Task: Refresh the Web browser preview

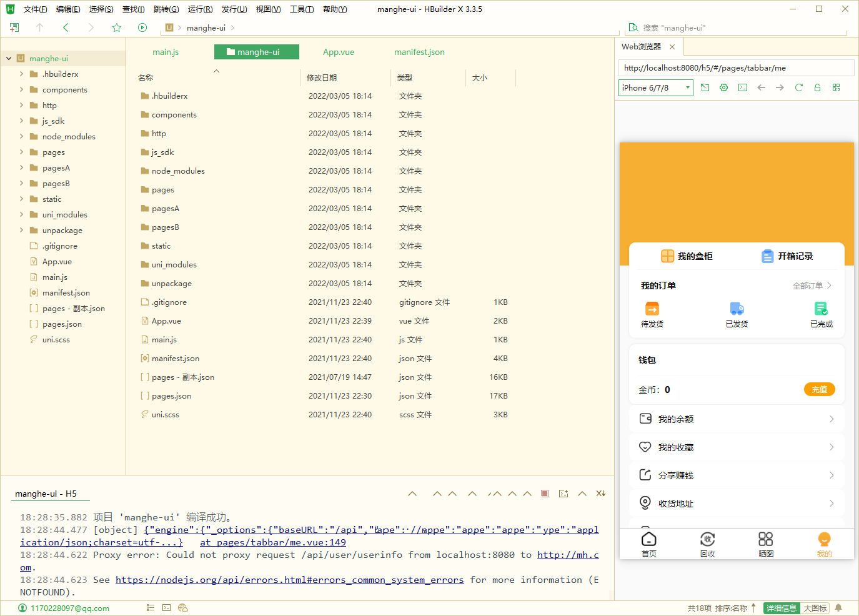Action: tap(798, 87)
